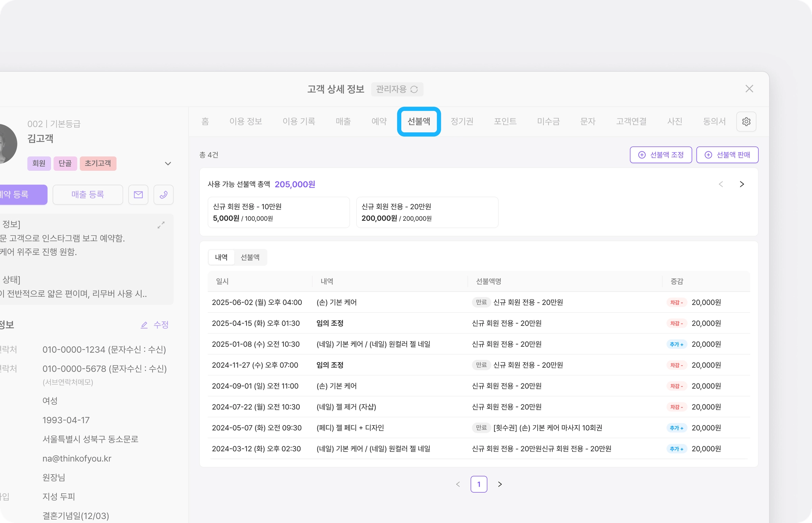Expand the customer tags chevron
This screenshot has width=812, height=523.
click(168, 164)
